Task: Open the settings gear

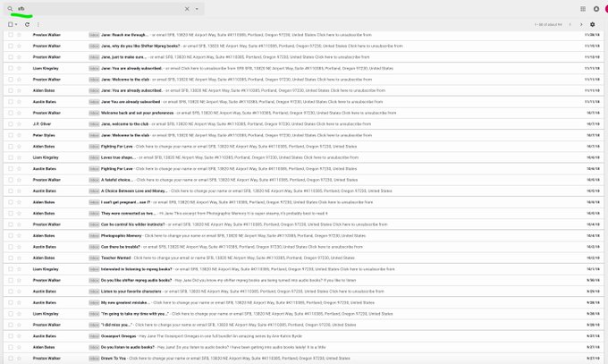Action: coord(593,24)
